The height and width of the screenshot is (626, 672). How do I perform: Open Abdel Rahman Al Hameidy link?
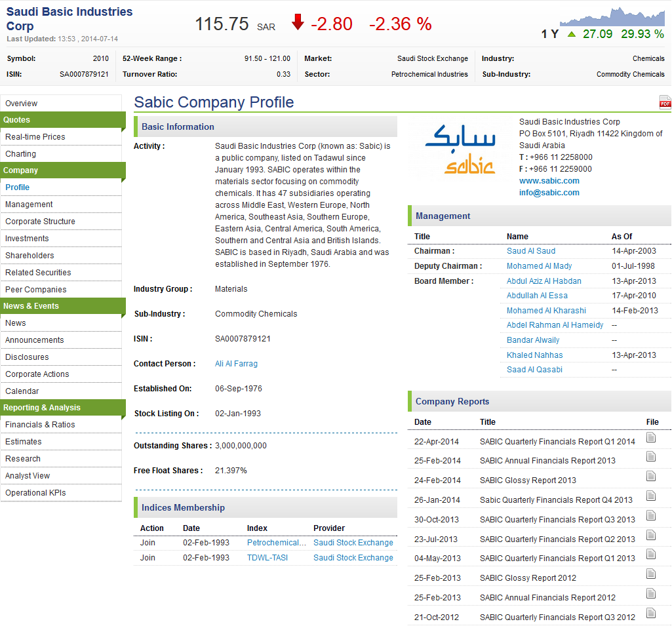[x=555, y=325]
